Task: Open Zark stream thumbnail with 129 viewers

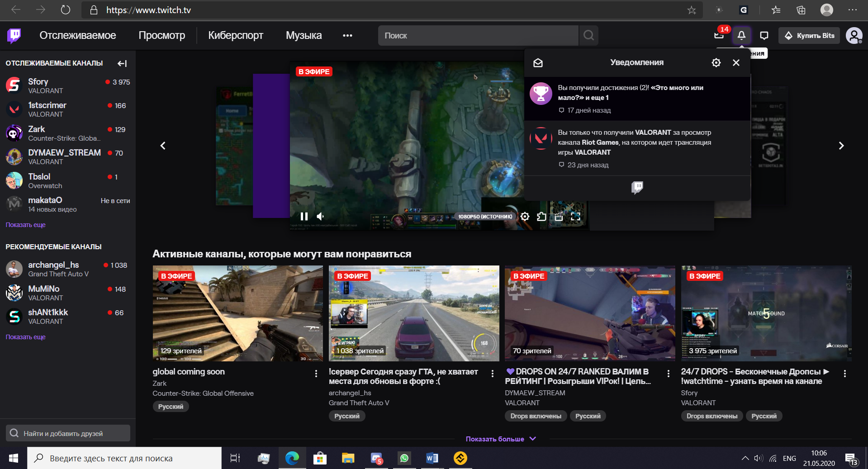Action: click(238, 313)
